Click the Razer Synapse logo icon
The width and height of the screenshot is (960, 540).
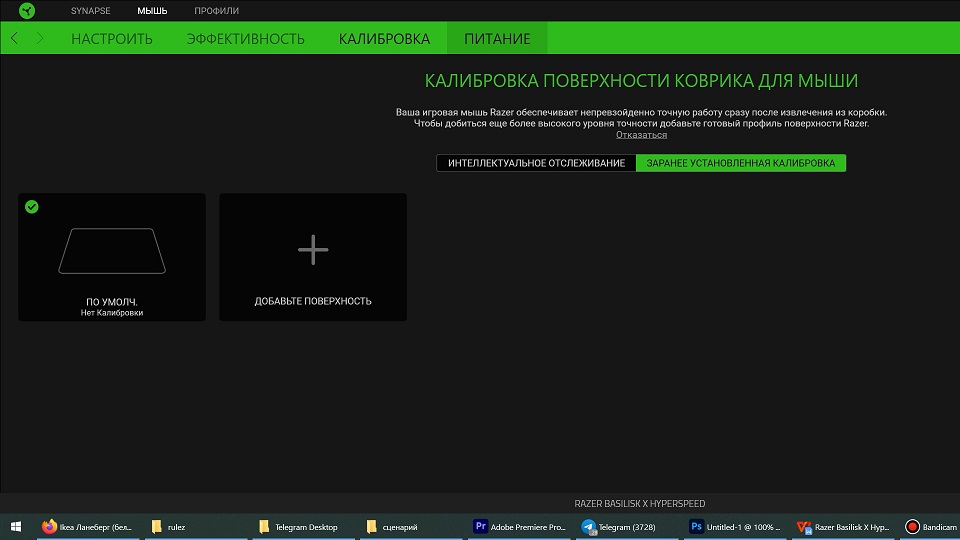(x=27, y=10)
